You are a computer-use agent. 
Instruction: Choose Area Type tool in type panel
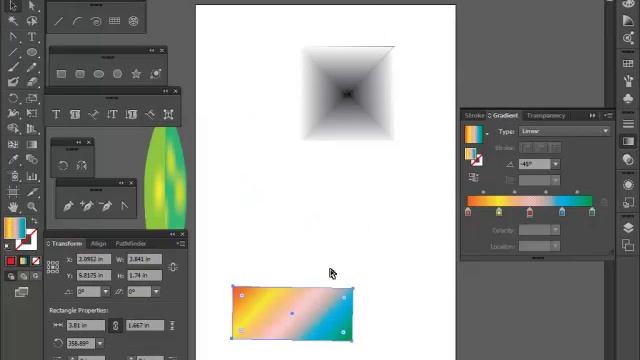(x=75, y=115)
